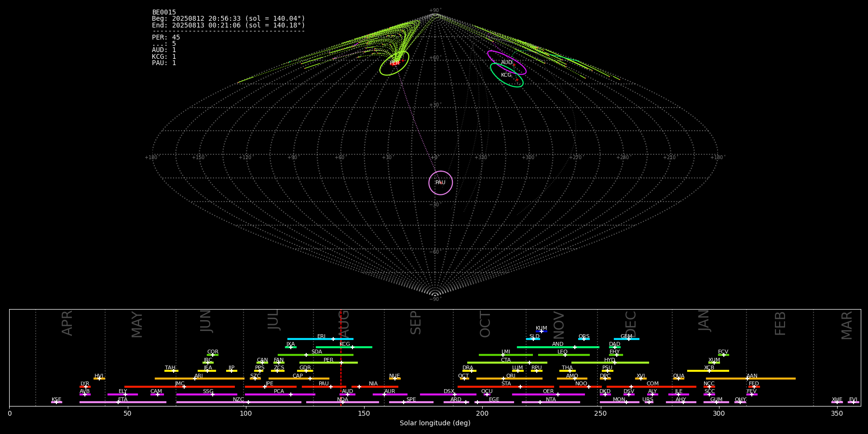Viewport: 868px width, 434px height.
Task: Click the XHE label in the timeline
Action: point(837,400)
